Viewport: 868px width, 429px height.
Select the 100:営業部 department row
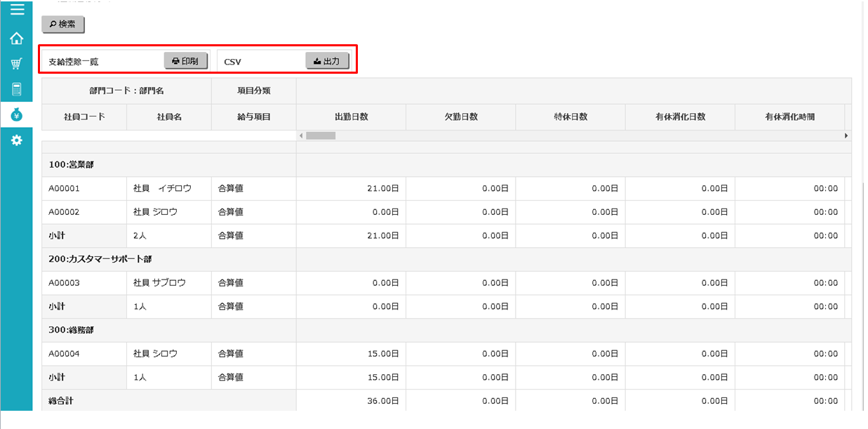[72, 165]
